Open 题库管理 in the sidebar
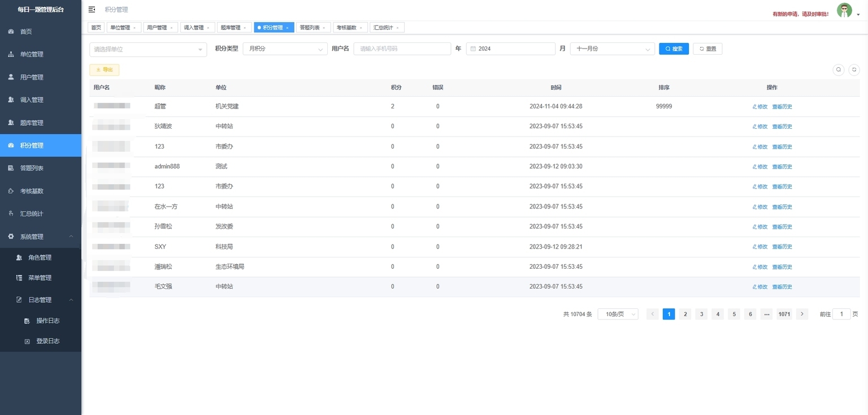 pos(32,123)
